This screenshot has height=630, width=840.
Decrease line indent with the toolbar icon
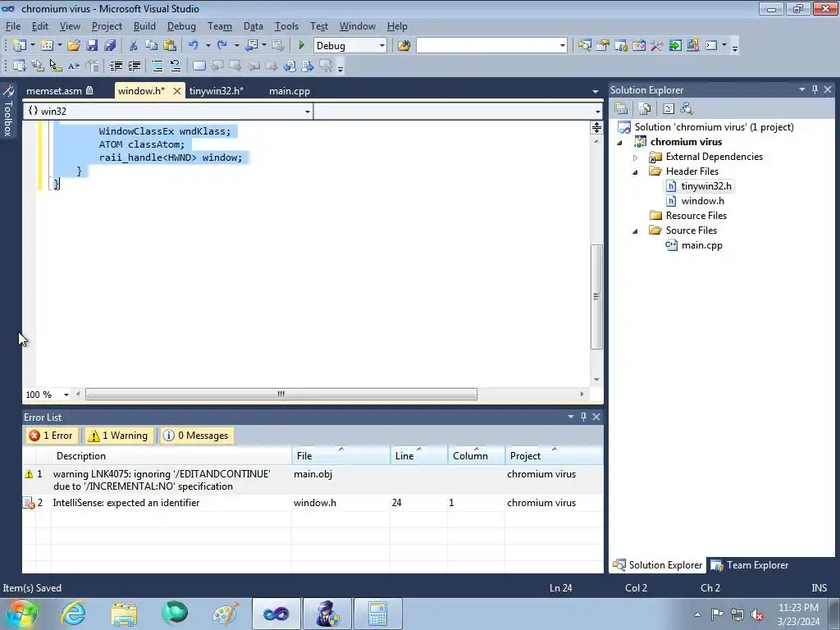pos(116,66)
